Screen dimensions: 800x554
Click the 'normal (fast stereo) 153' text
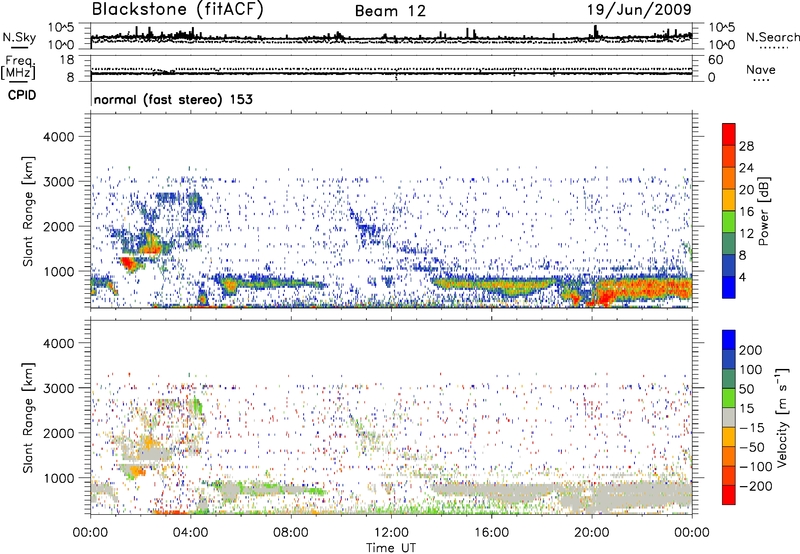pos(173,99)
